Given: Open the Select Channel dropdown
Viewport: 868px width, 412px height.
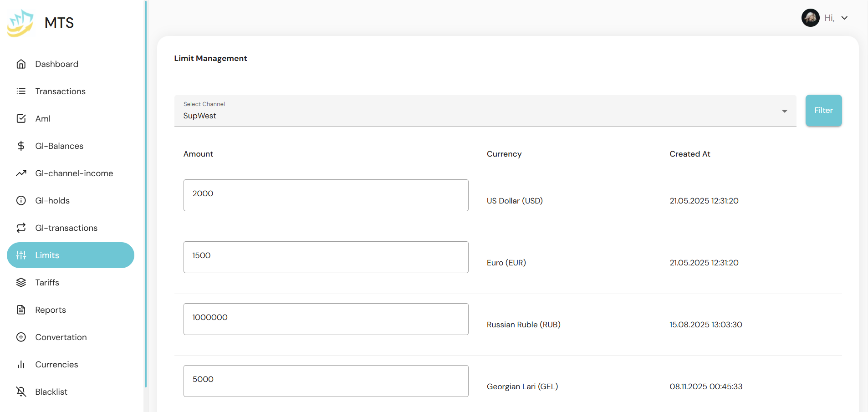Looking at the screenshot, I should [x=485, y=111].
